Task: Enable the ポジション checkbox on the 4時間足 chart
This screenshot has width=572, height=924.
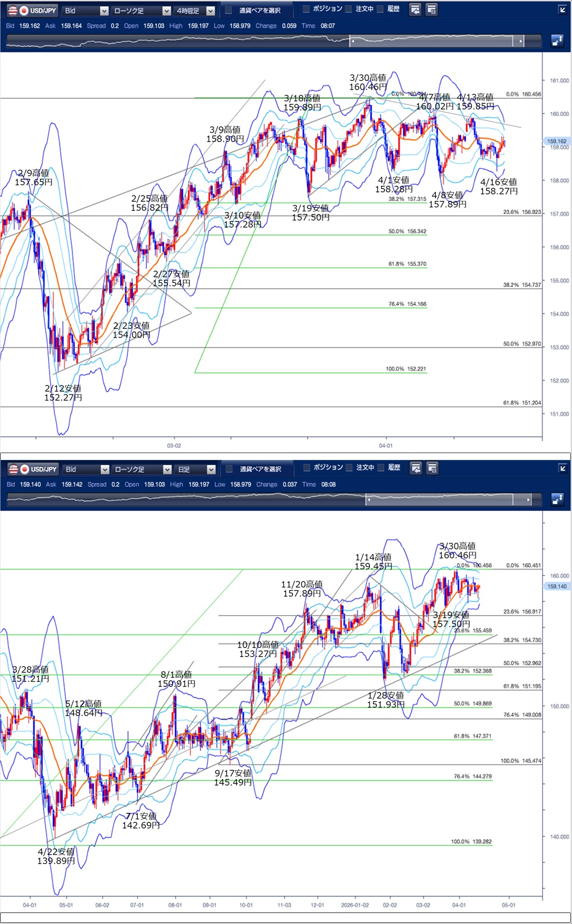Action: click(306, 9)
